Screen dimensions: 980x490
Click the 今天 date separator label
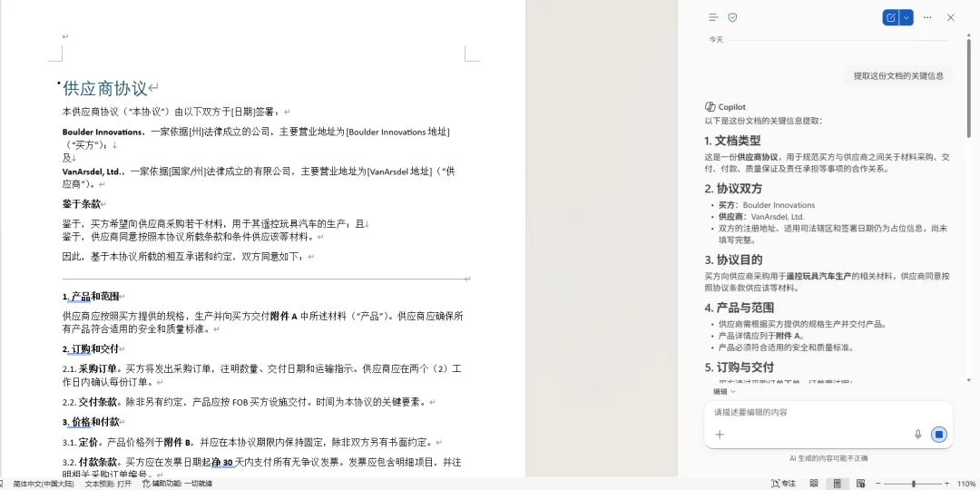[x=716, y=39]
